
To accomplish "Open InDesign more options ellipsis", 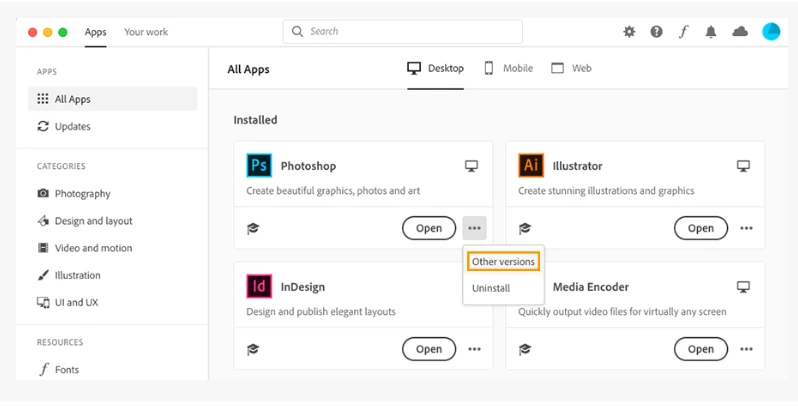I will pyautogui.click(x=474, y=349).
